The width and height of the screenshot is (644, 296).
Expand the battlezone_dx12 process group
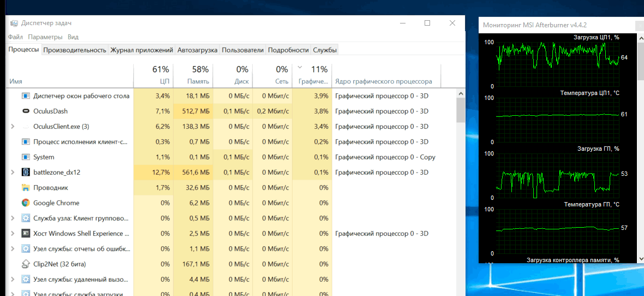(13, 172)
